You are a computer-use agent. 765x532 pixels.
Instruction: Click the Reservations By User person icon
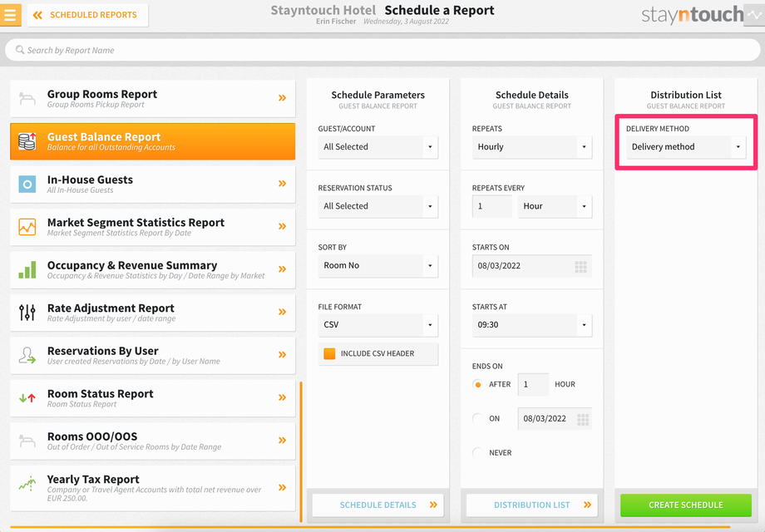click(27, 356)
